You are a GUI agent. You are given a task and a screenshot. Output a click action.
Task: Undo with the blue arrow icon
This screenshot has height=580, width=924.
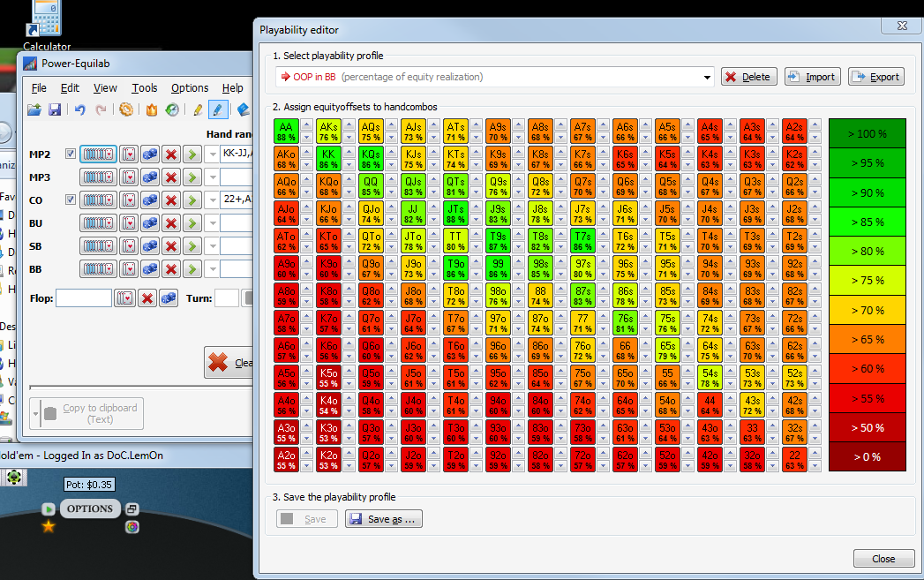[80, 109]
